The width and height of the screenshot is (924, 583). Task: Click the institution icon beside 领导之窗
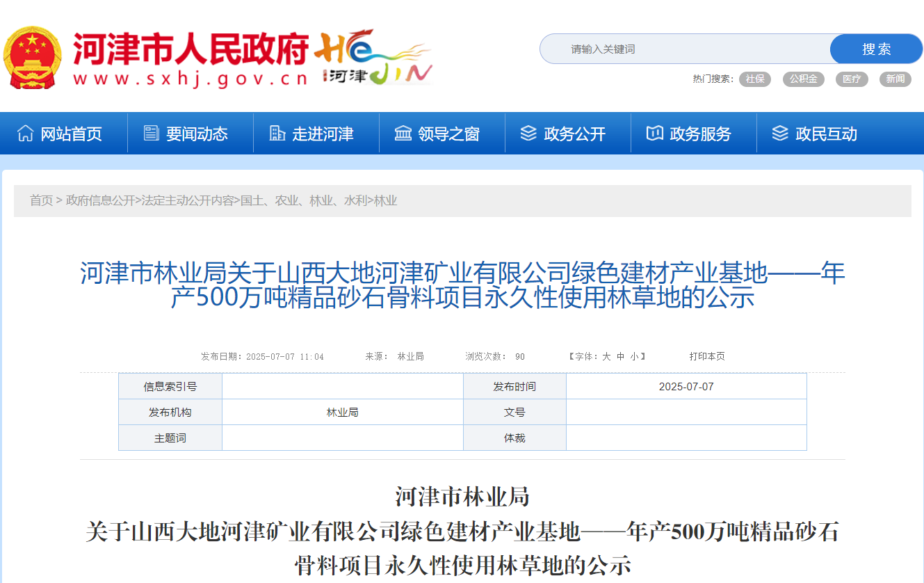[403, 134]
